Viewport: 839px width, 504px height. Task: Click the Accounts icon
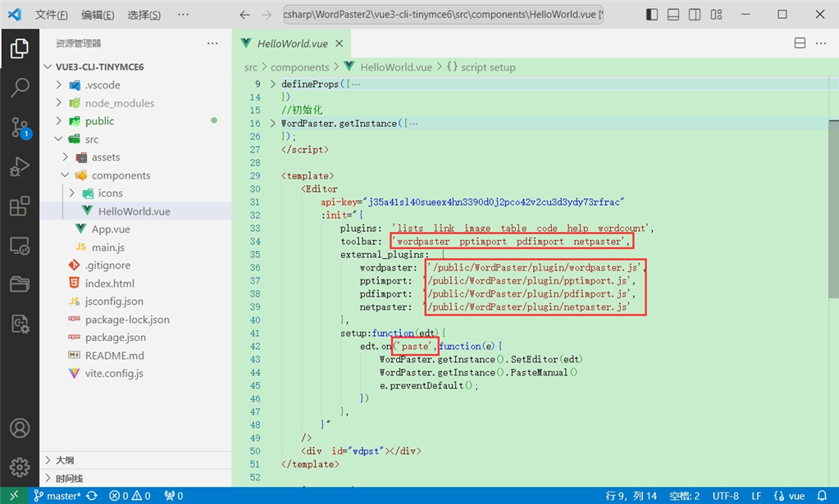click(x=20, y=427)
